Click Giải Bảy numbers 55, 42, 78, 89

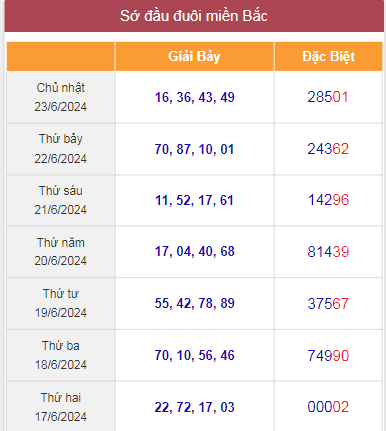pyautogui.click(x=195, y=303)
